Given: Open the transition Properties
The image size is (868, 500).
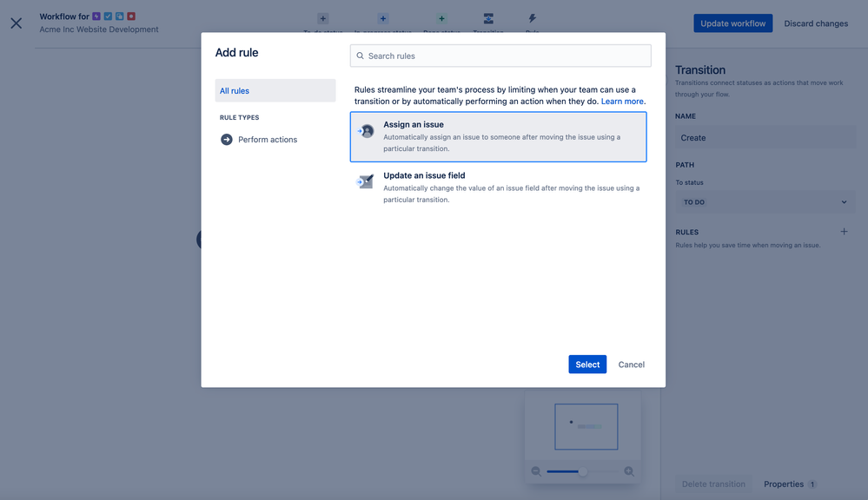Looking at the screenshot, I should 790,484.
